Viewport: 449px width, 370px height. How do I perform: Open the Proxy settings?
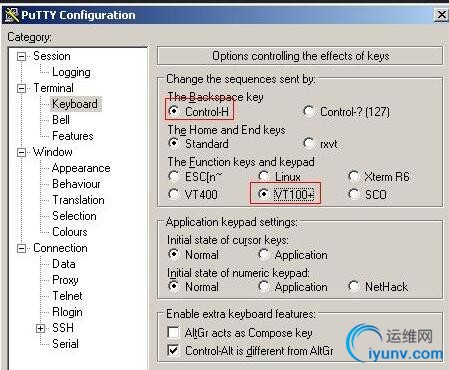point(65,280)
